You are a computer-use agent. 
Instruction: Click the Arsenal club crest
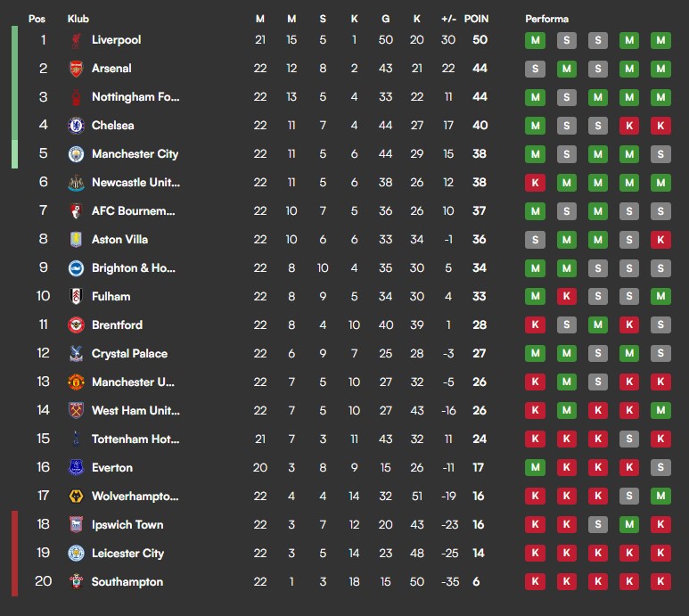76,69
